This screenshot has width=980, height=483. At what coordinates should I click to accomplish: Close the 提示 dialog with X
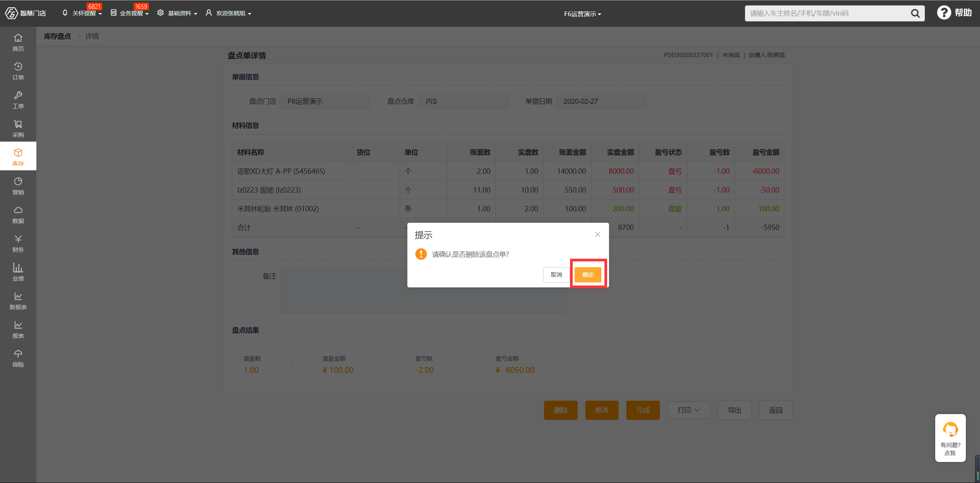tap(598, 234)
